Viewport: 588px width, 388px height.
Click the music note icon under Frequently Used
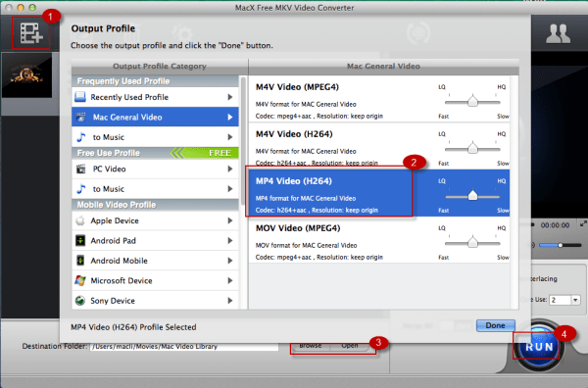(80, 137)
